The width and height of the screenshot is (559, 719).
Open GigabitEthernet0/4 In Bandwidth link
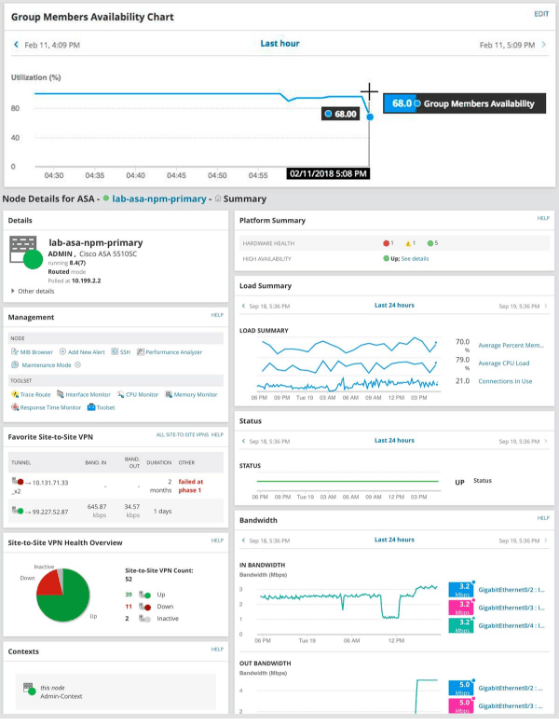pos(511,625)
